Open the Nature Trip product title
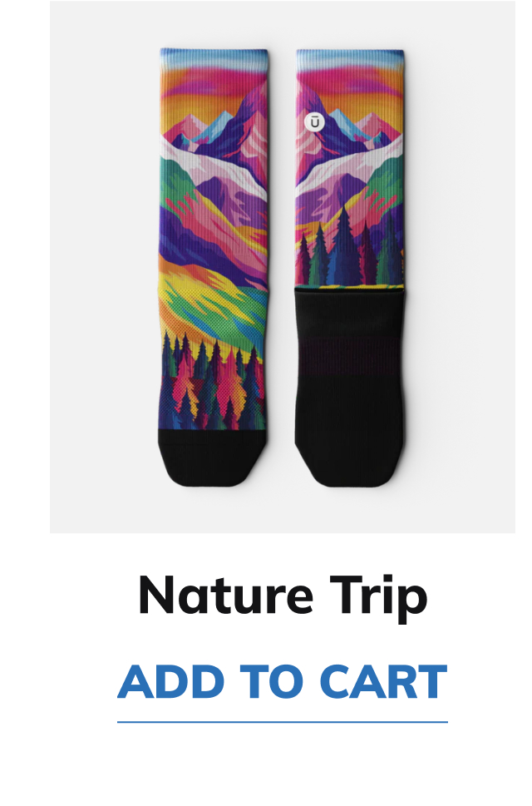532x806 pixels. point(283,596)
